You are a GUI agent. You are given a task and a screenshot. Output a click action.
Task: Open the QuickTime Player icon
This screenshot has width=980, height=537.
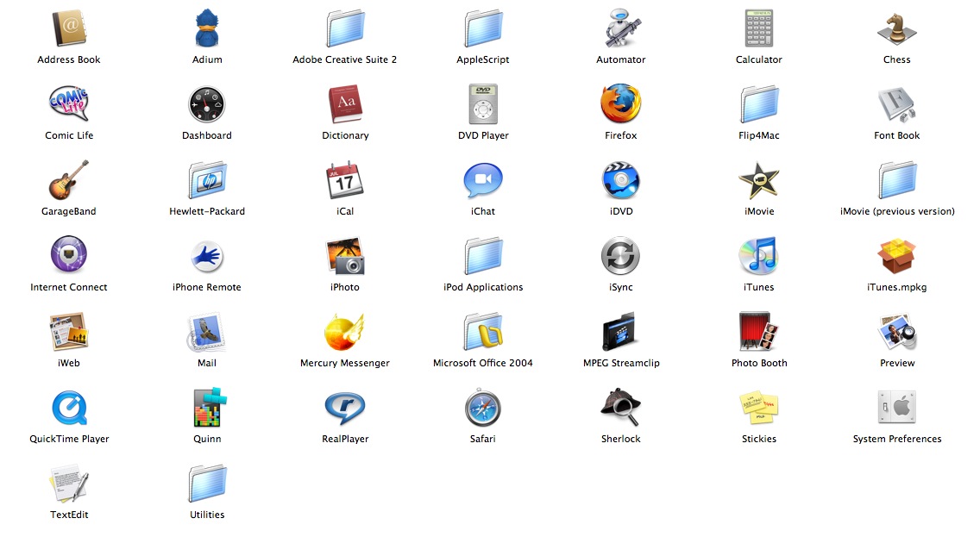[x=69, y=408]
